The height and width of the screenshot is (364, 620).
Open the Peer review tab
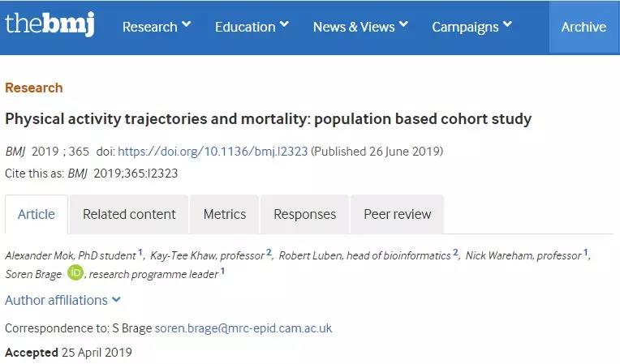click(398, 214)
